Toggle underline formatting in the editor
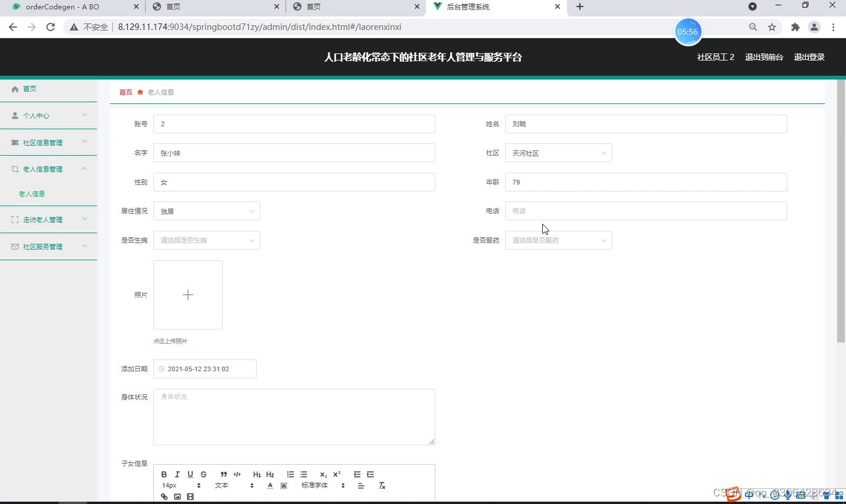 pyautogui.click(x=190, y=474)
